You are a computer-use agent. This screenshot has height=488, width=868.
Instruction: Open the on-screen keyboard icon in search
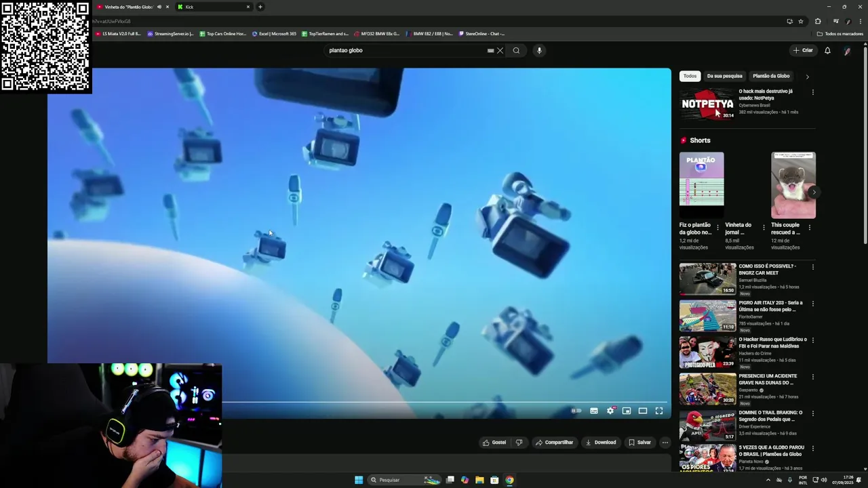(490, 50)
